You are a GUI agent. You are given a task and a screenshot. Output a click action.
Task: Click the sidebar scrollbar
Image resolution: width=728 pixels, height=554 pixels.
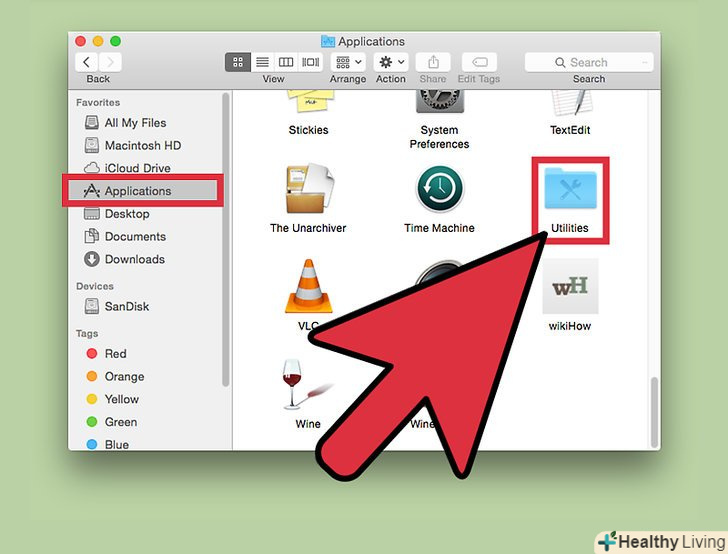tap(226, 239)
